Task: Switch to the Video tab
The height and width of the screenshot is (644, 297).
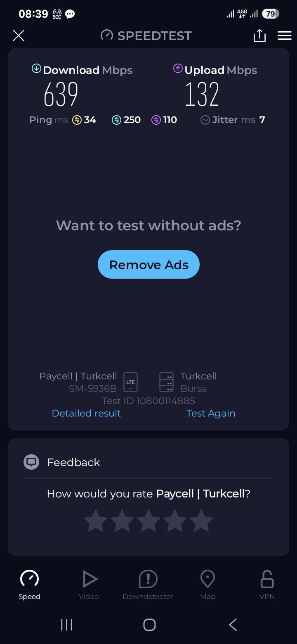Action: [89, 585]
